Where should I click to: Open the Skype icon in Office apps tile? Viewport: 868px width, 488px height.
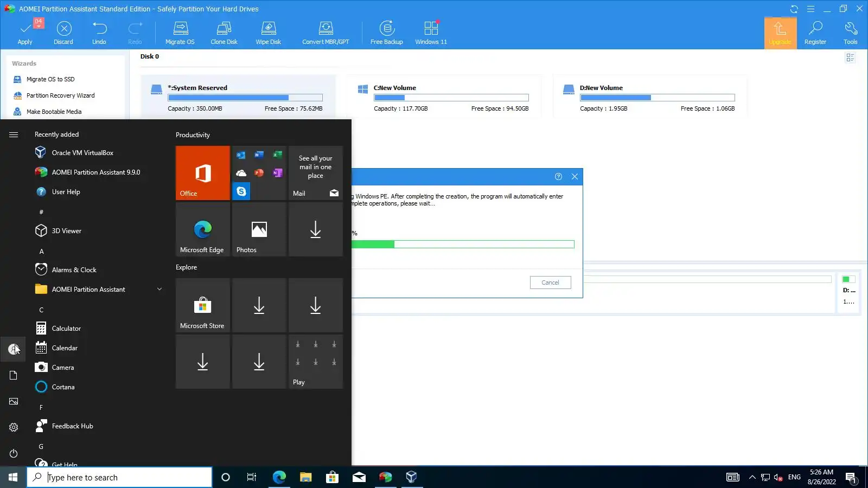(241, 191)
